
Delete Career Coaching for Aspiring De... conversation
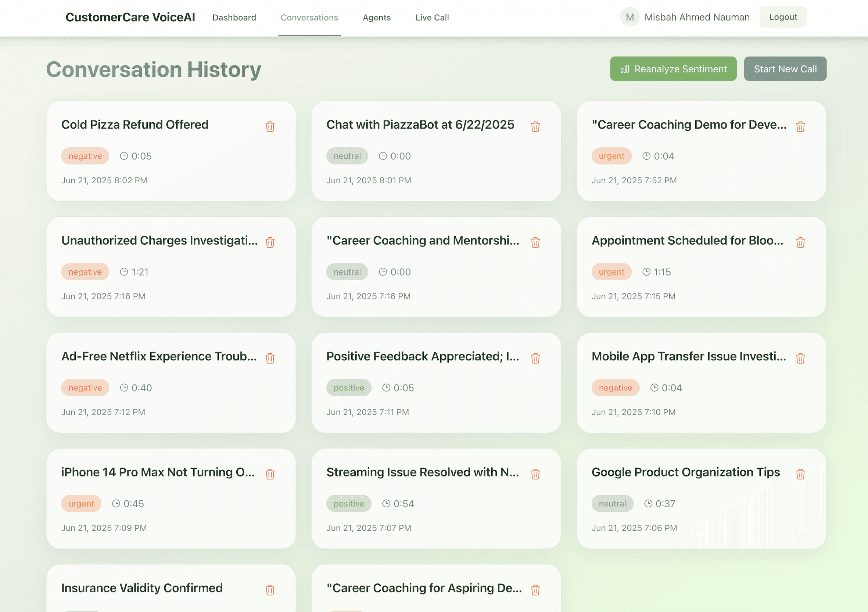[535, 590]
